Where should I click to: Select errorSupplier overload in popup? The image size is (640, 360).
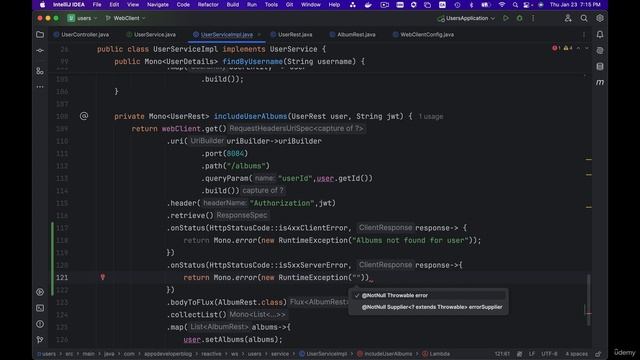click(428, 307)
